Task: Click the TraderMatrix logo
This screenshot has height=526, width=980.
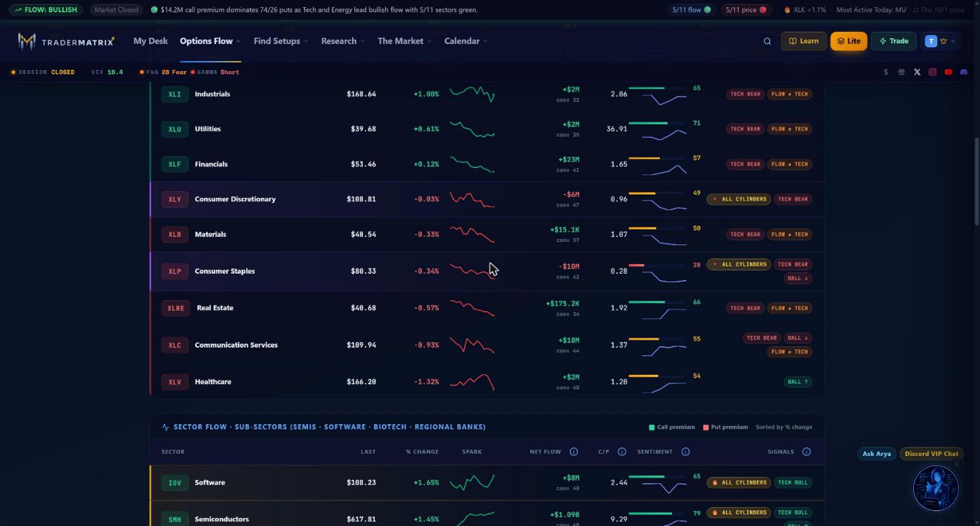Action: pos(66,42)
